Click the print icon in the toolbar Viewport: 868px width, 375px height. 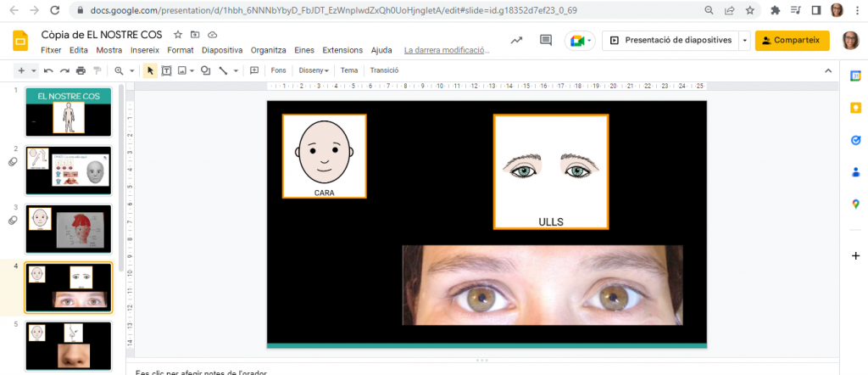pyautogui.click(x=81, y=70)
